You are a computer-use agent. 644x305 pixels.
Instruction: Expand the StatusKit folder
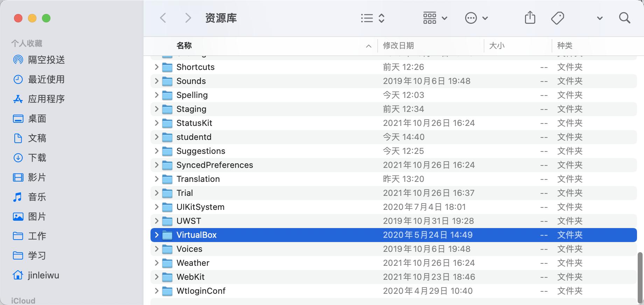click(x=156, y=123)
